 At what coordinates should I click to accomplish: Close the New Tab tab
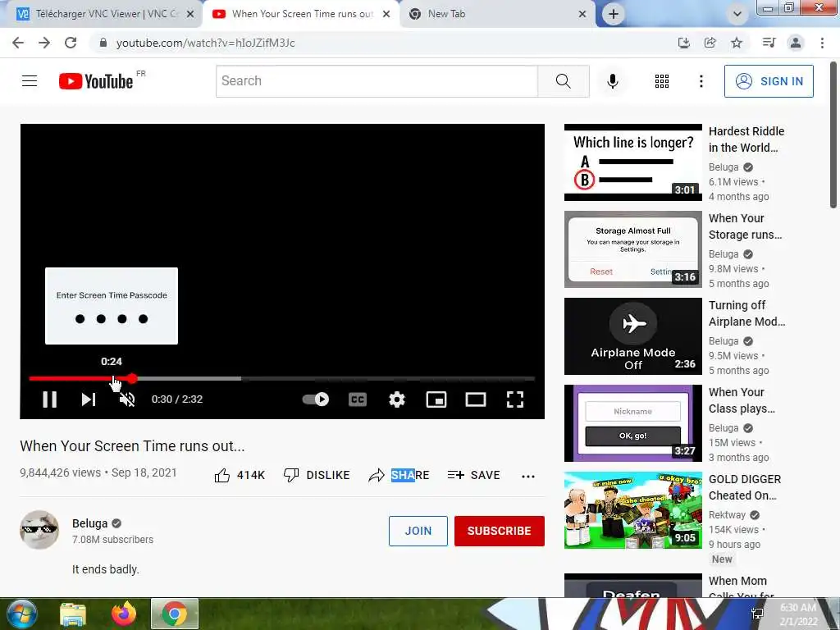click(582, 15)
